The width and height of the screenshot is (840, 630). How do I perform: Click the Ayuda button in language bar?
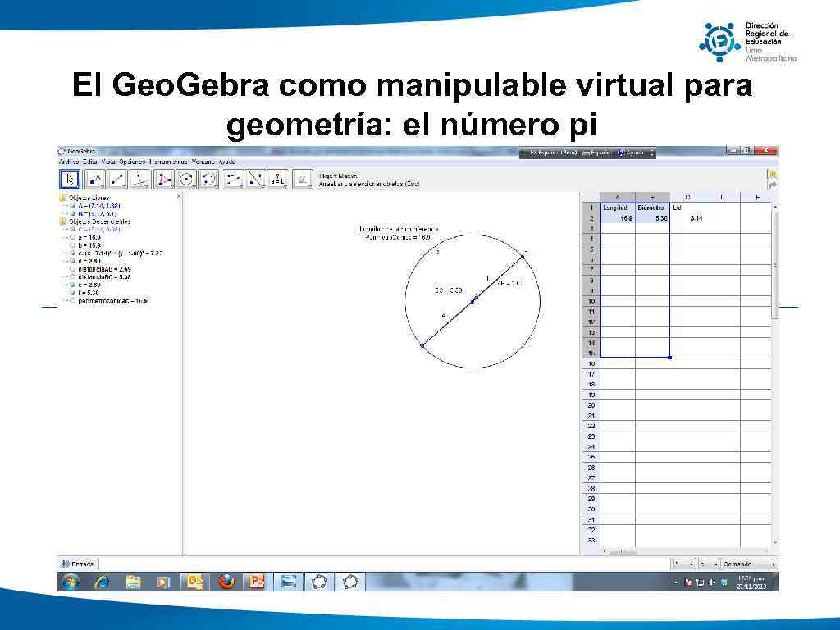pos(631,153)
